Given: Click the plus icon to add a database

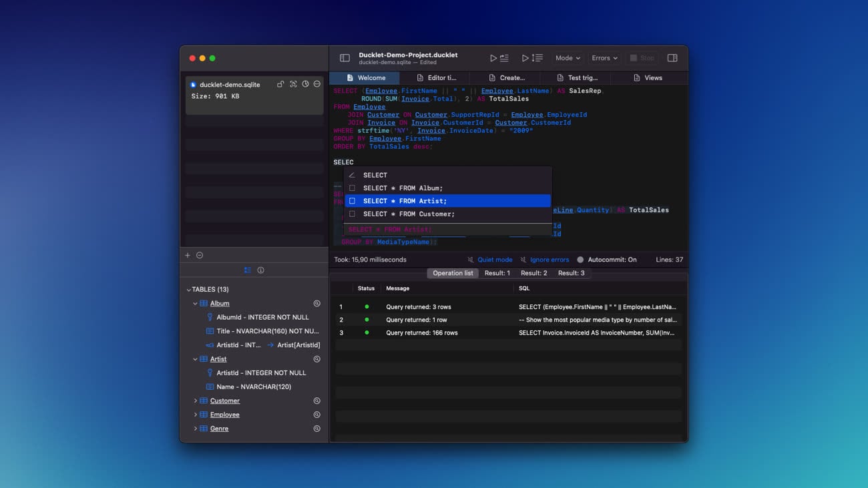Looking at the screenshot, I should (x=188, y=256).
